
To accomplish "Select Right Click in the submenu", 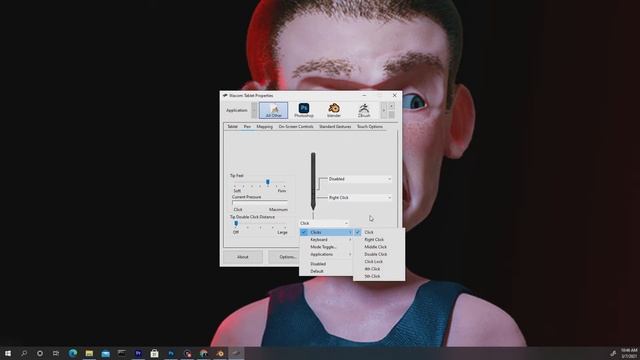I will pyautogui.click(x=379, y=240).
